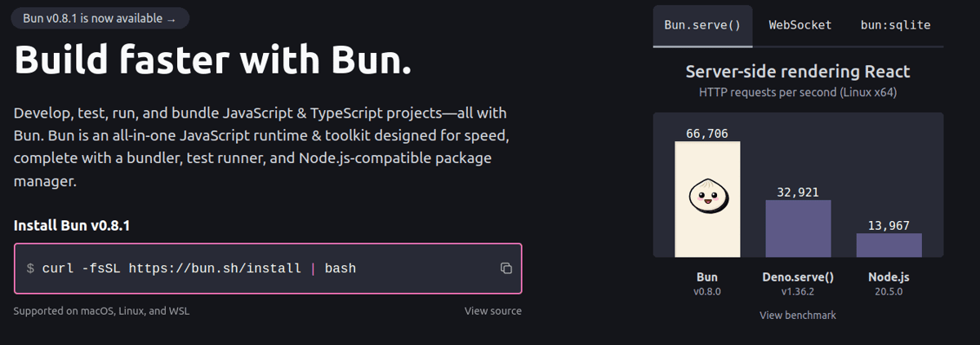Screen dimensions: 980x345
Task: Click the "Supported on macOS, Linux, and WSL" note
Action: point(102,311)
